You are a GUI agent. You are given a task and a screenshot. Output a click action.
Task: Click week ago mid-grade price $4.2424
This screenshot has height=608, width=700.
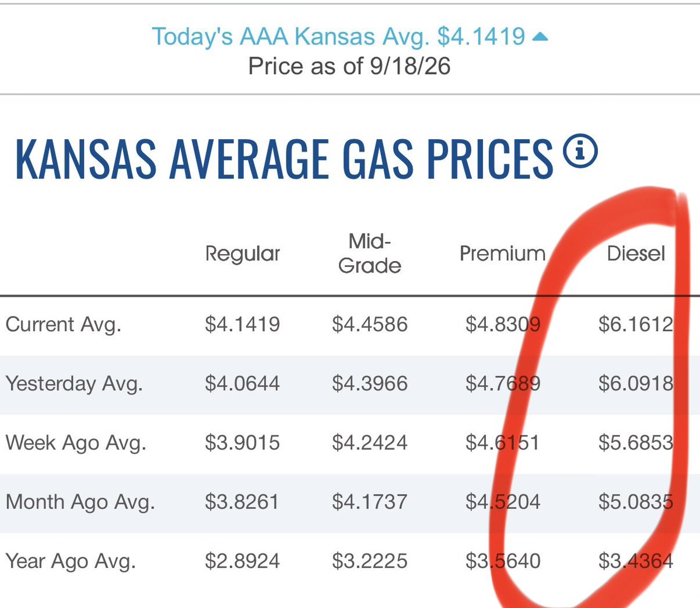(x=370, y=442)
